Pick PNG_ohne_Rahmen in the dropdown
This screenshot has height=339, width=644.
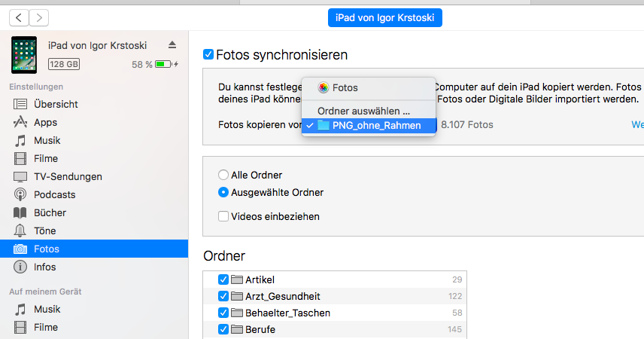376,125
